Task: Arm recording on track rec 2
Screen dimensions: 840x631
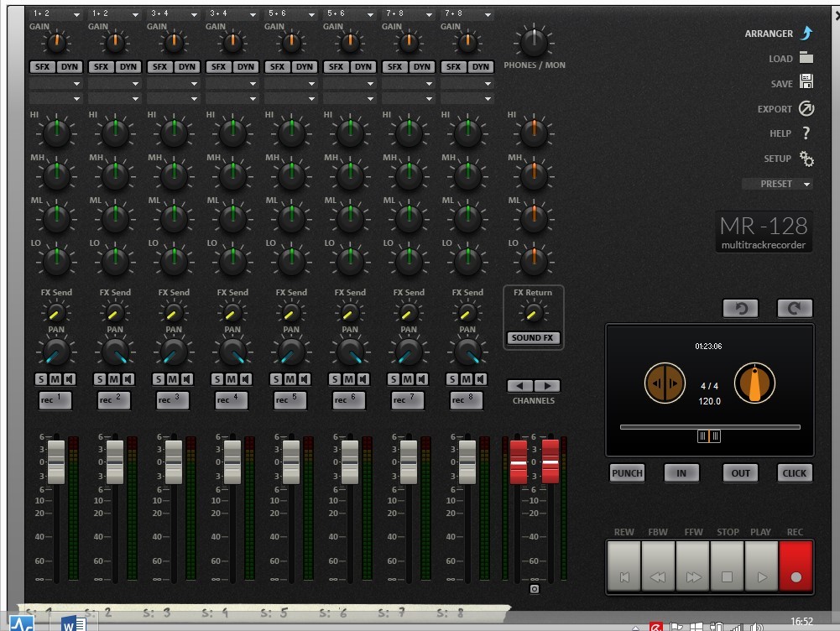Action: point(114,400)
